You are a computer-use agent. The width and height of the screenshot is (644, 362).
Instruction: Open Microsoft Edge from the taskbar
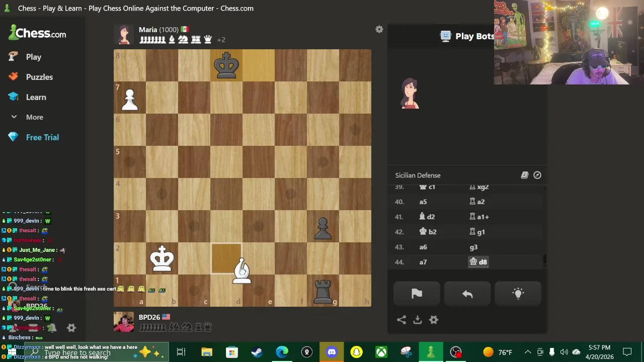[x=282, y=352]
